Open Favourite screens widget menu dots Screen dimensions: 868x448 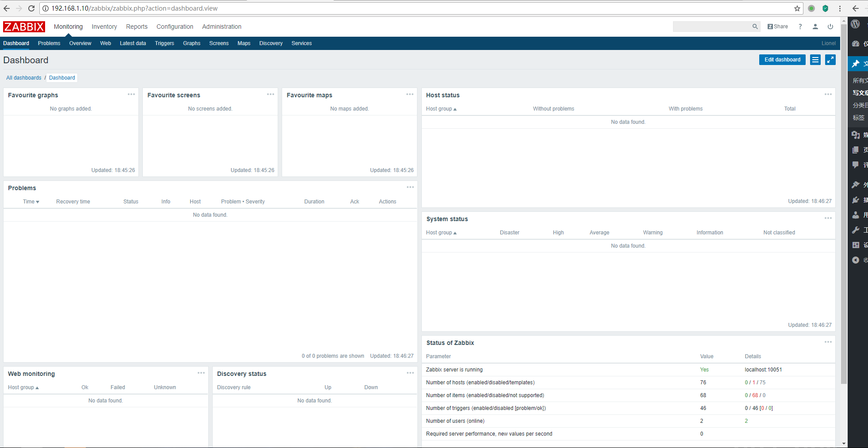(271, 94)
